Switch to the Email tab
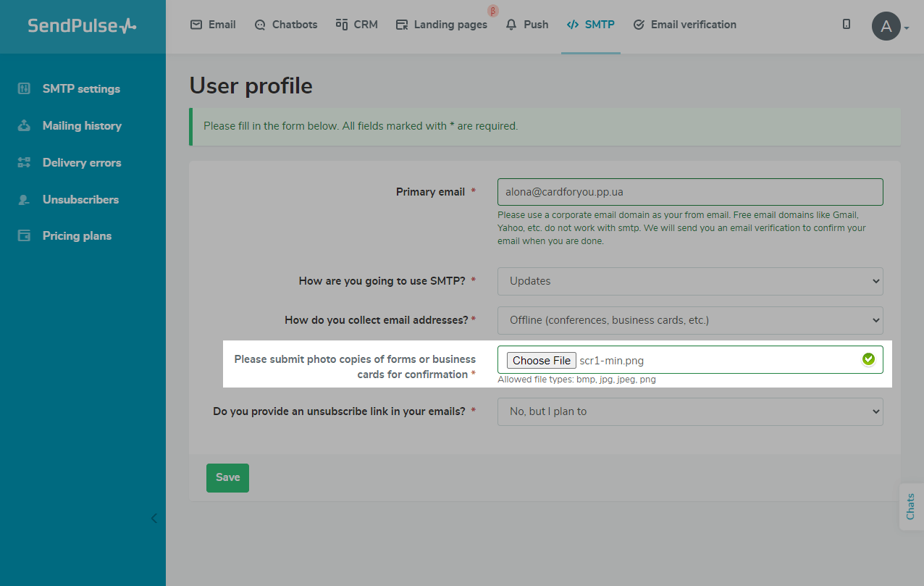This screenshot has height=586, width=924. (213, 25)
